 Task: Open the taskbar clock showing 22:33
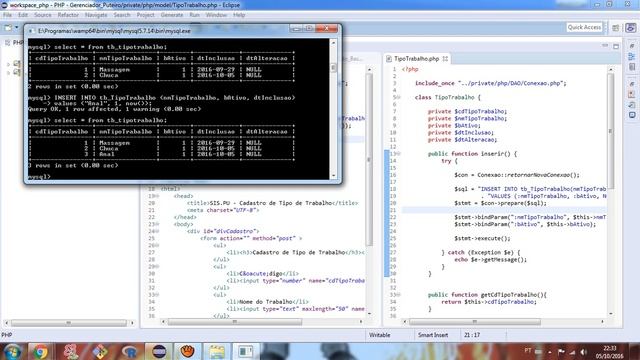pyautogui.click(x=610, y=352)
